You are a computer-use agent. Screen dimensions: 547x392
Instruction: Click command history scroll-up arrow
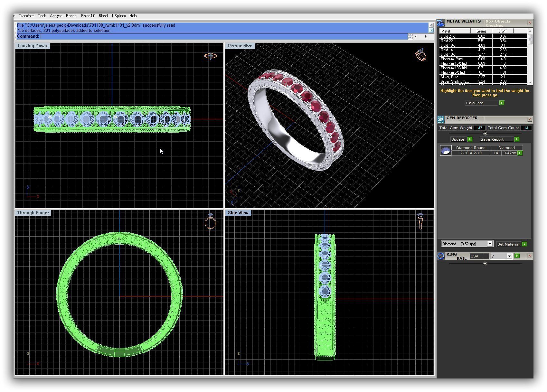point(431,25)
